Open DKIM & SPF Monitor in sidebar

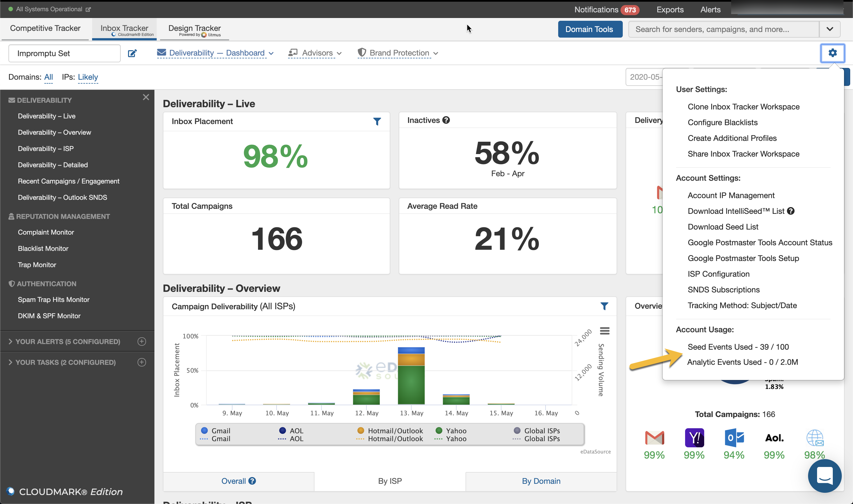tap(49, 315)
